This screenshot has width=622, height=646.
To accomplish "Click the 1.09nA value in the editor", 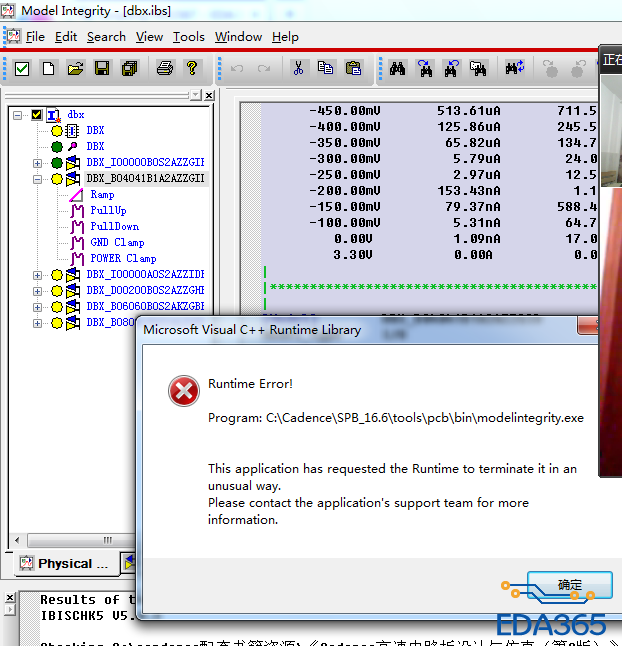I will (x=477, y=239).
